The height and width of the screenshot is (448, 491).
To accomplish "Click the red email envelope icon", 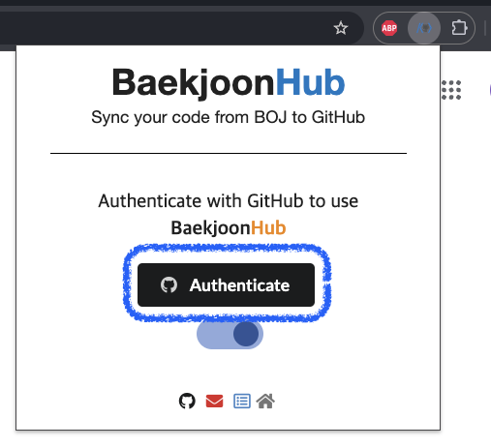I will pos(214,401).
